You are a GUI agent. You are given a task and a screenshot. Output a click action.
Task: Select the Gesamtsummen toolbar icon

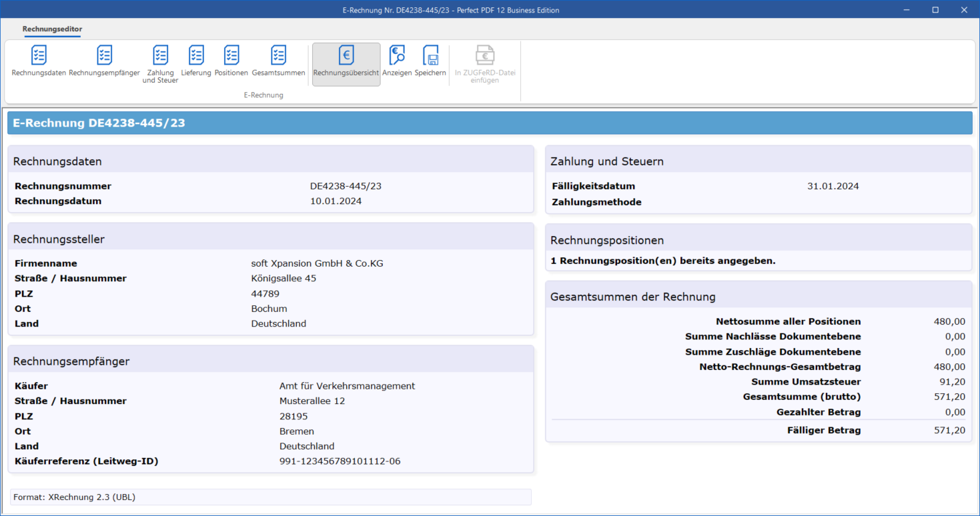click(278, 63)
